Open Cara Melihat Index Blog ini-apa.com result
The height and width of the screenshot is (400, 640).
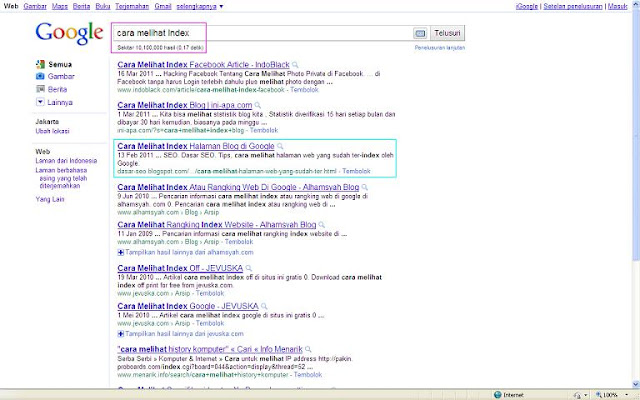pyautogui.click(x=184, y=105)
